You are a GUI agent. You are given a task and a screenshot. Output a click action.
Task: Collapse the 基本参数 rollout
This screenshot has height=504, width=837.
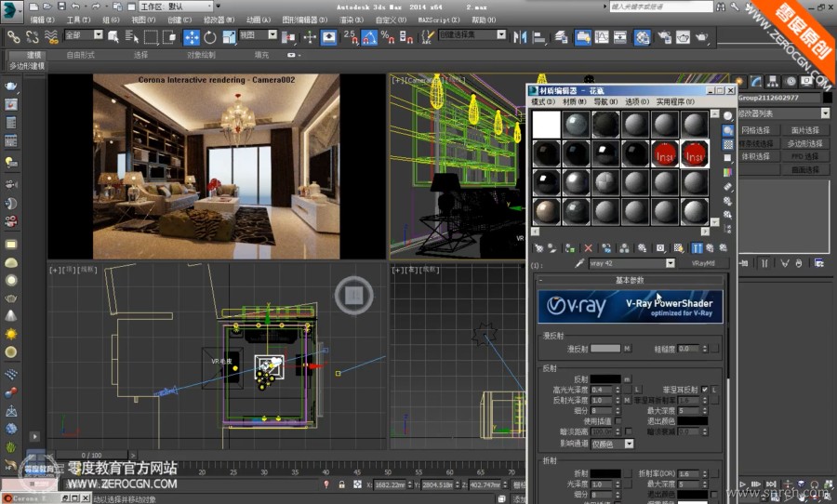(630, 280)
